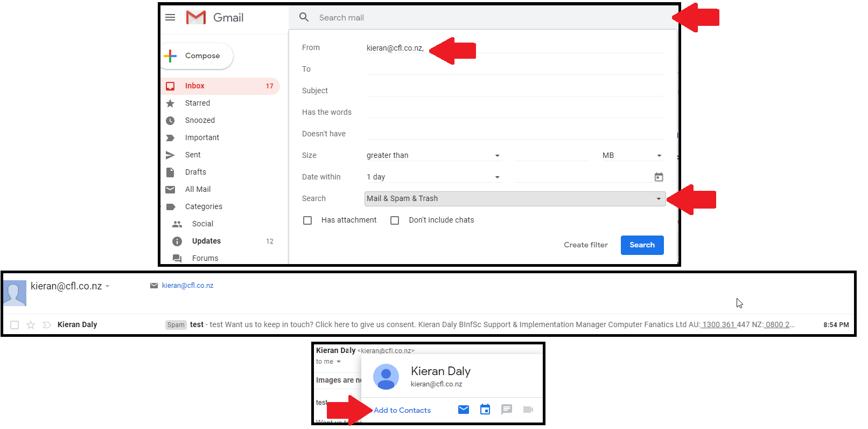Select the Kieran Daly message checkbox
This screenshot has height=429, width=868.
[x=15, y=324]
